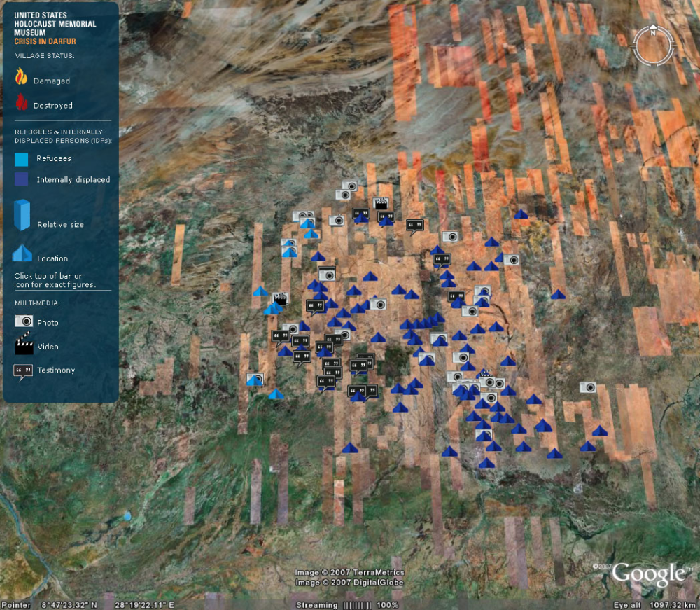Click the Relative size blue bar icon
The width and height of the screenshot is (700, 610).
22,215
